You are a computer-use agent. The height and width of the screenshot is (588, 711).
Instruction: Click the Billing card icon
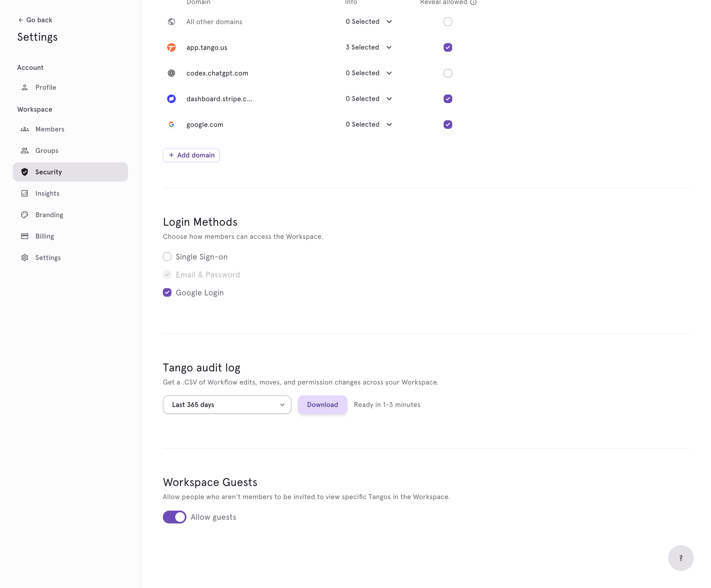(x=25, y=236)
